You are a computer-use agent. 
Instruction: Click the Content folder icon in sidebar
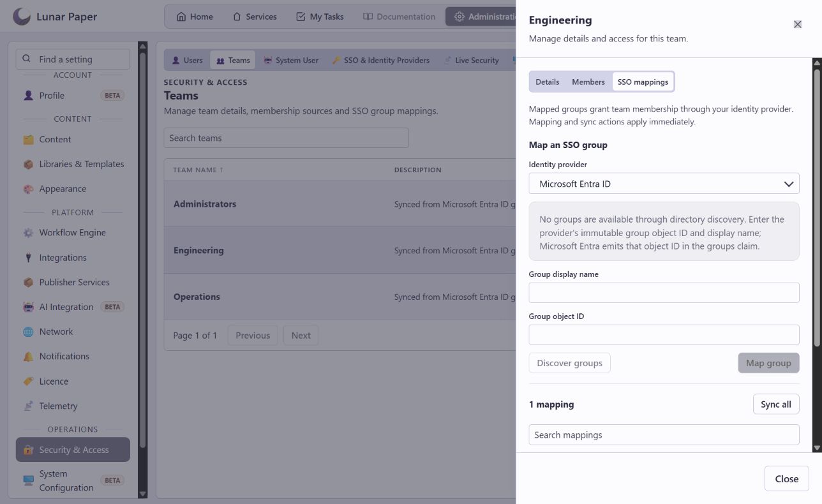(28, 140)
